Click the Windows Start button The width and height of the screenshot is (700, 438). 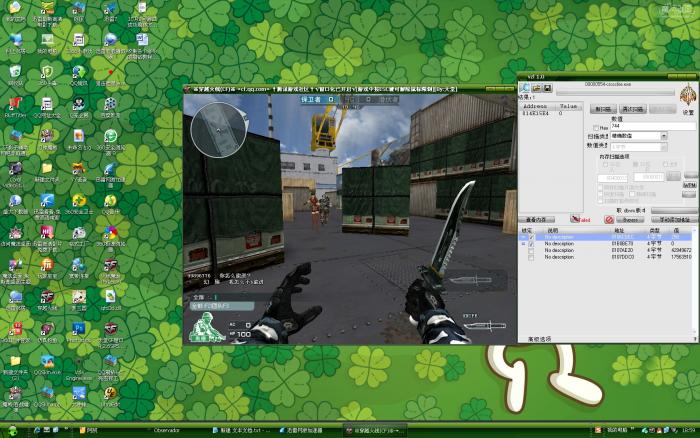12,430
